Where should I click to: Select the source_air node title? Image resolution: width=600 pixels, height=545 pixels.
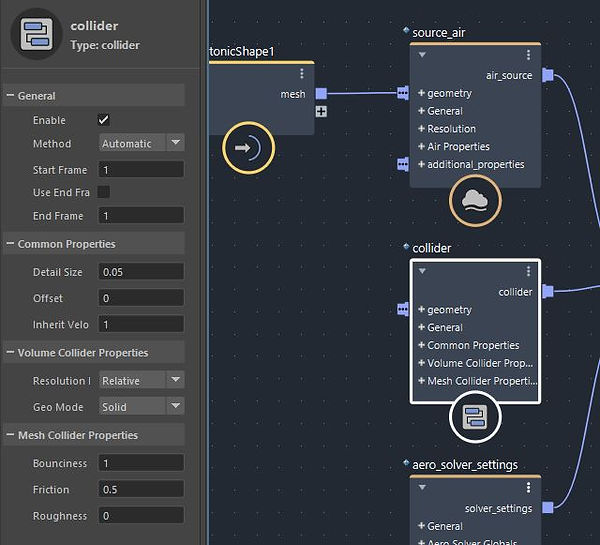[x=439, y=33]
